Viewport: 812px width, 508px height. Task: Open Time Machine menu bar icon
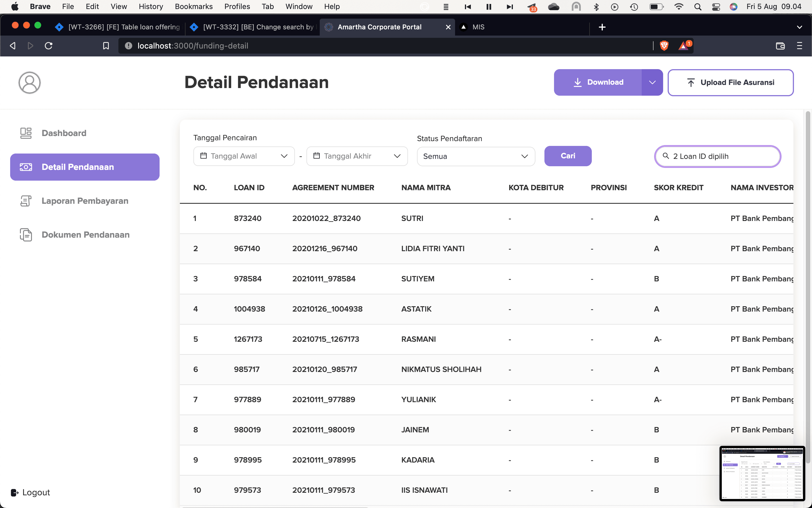coord(634,7)
